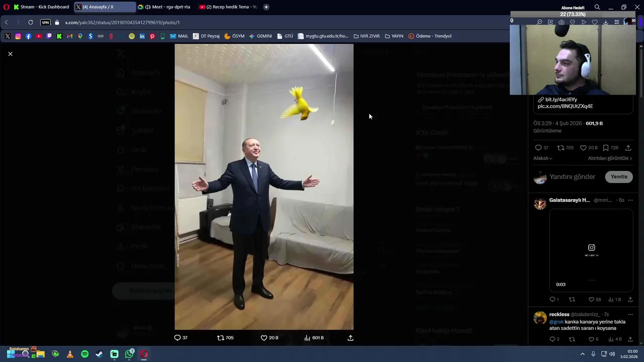Show hidden system tray icons chevron
Viewport: 644px width, 362px height.
[583, 354]
